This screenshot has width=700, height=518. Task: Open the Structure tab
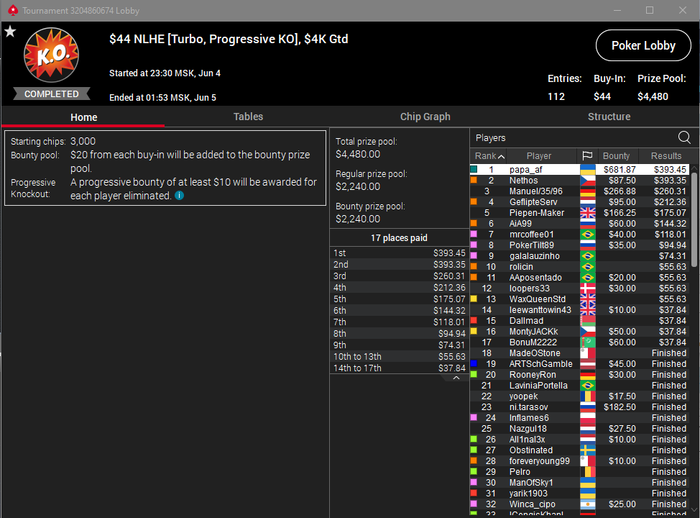[x=609, y=117]
